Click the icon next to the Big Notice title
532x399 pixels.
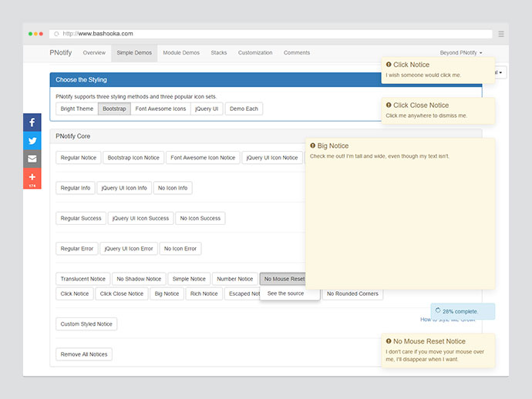(x=312, y=146)
